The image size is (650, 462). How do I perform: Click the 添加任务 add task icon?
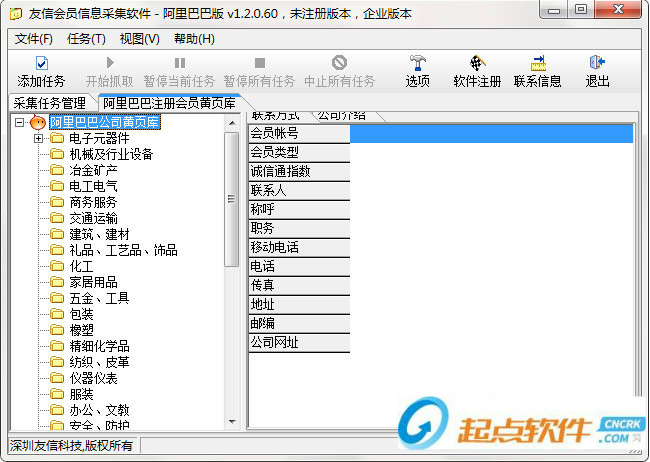[41, 63]
